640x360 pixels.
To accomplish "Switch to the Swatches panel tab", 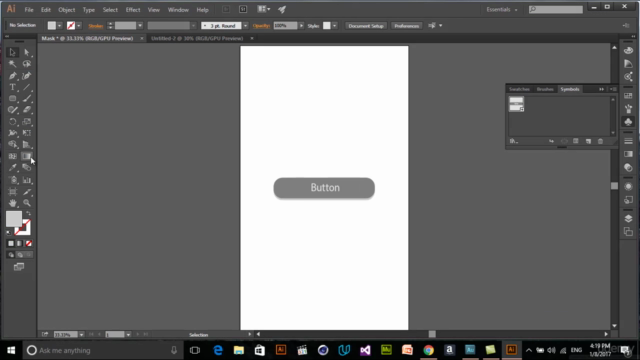I will tap(519, 89).
